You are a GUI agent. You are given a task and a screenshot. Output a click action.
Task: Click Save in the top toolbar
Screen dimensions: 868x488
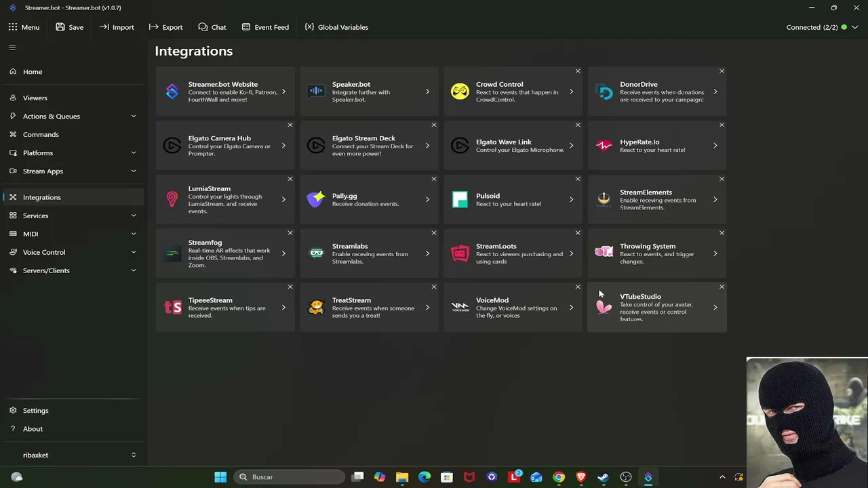70,27
